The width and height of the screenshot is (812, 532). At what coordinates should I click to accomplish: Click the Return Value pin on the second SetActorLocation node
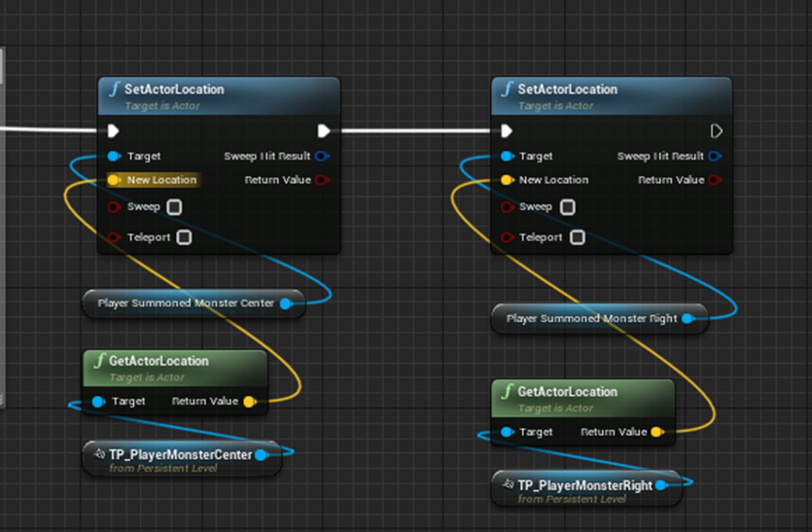point(715,180)
